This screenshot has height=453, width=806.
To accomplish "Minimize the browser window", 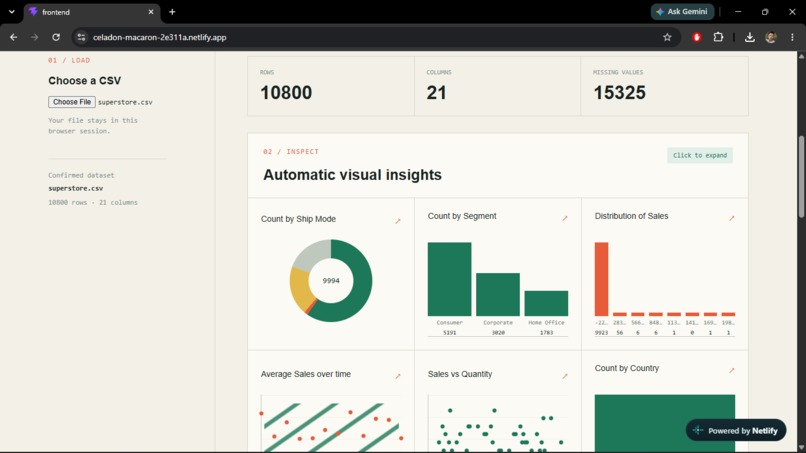I will (x=738, y=11).
